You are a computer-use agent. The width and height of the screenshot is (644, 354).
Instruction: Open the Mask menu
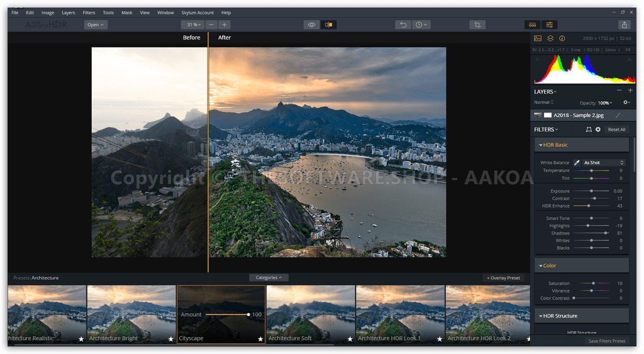(x=127, y=13)
